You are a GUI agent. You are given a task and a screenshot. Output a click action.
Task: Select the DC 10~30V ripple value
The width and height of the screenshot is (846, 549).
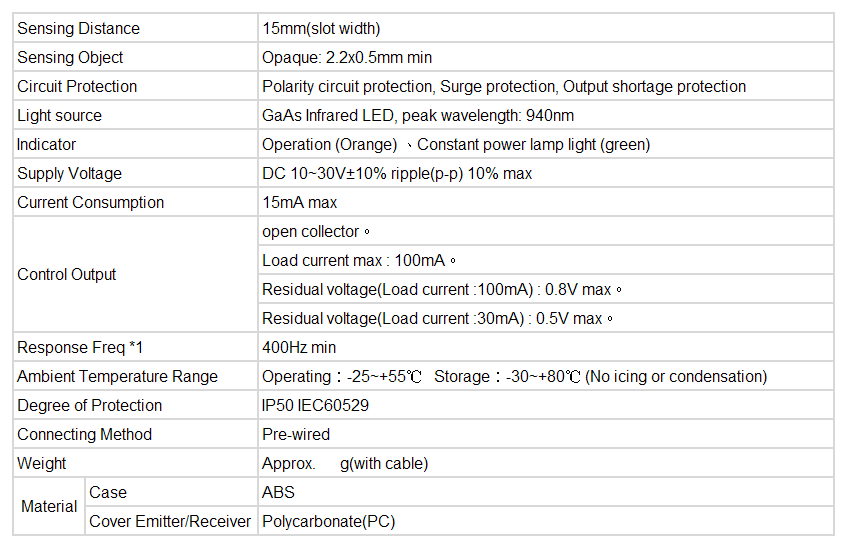[397, 173]
